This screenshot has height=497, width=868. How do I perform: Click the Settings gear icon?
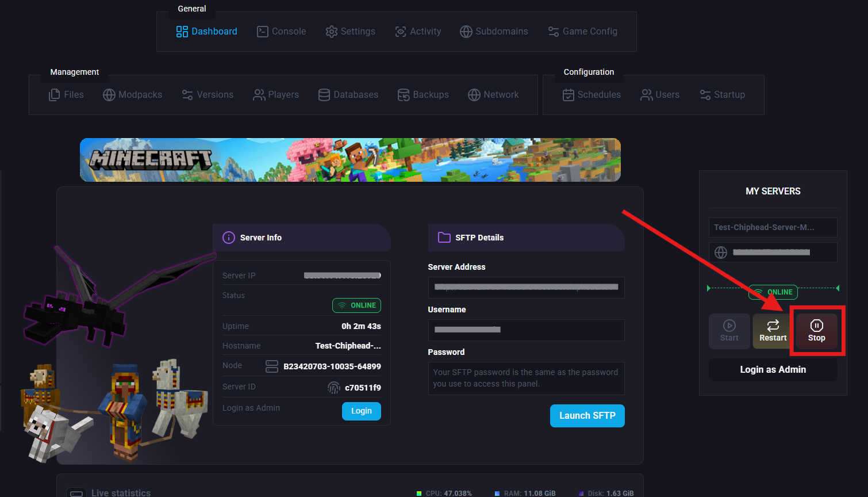click(332, 32)
